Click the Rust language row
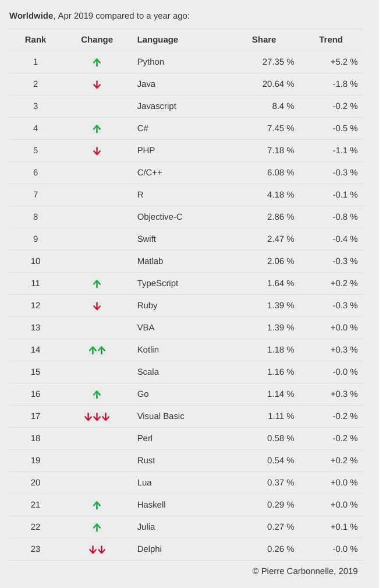The width and height of the screenshot is (379, 588). click(146, 460)
